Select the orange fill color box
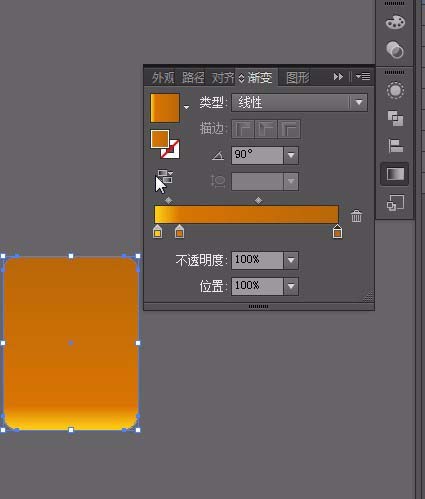Viewport: 425px width, 499px height. pyautogui.click(x=160, y=139)
